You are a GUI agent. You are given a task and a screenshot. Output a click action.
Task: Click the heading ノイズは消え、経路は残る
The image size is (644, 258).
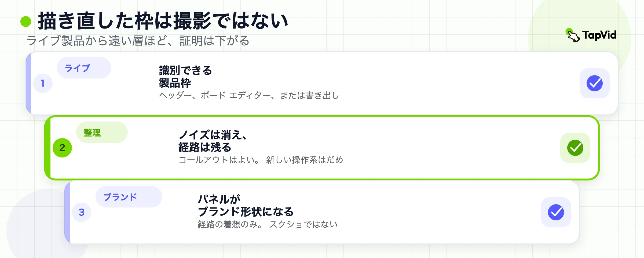213,141
